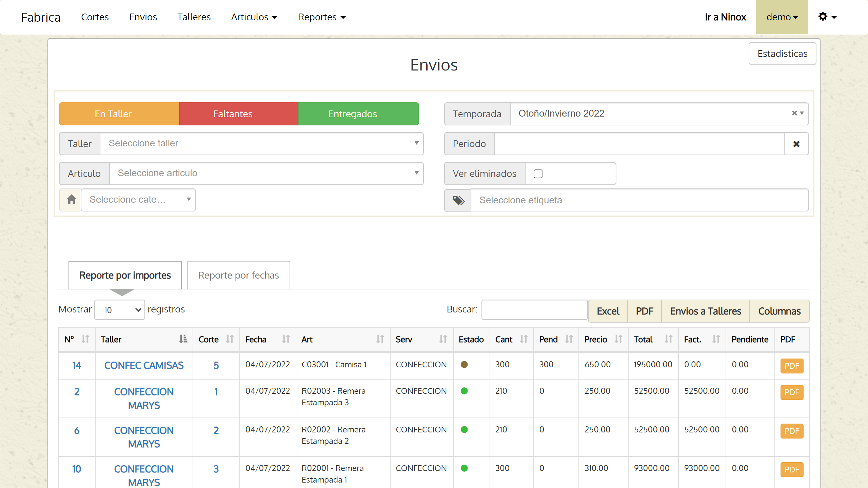Open corte 5 link
Image resolution: width=868 pixels, height=488 pixels.
[216, 365]
